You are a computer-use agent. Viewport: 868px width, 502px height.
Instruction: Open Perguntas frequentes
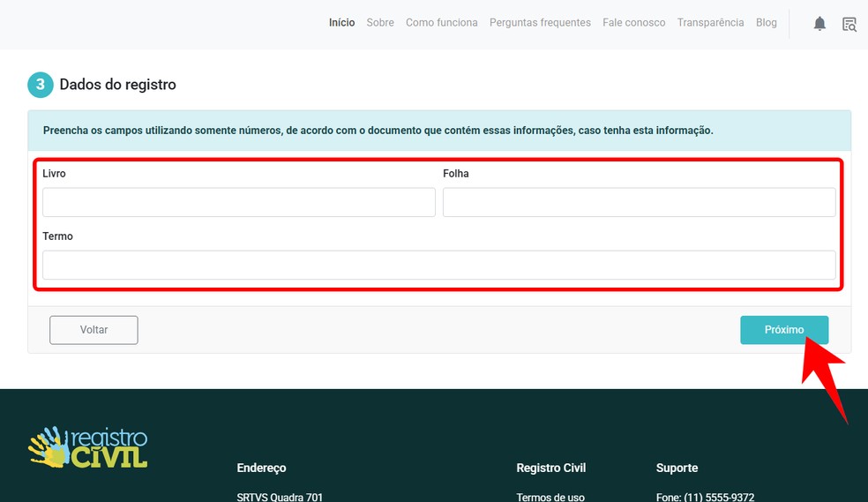540,23
